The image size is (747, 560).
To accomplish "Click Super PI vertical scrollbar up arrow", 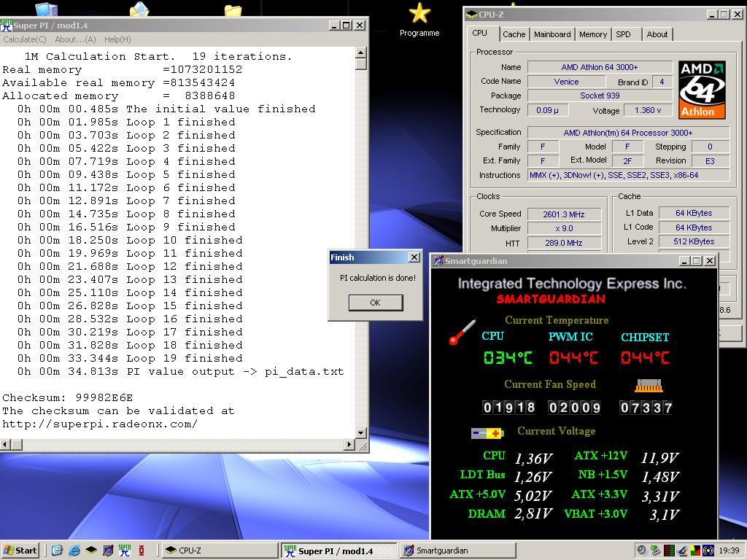I will coord(360,52).
